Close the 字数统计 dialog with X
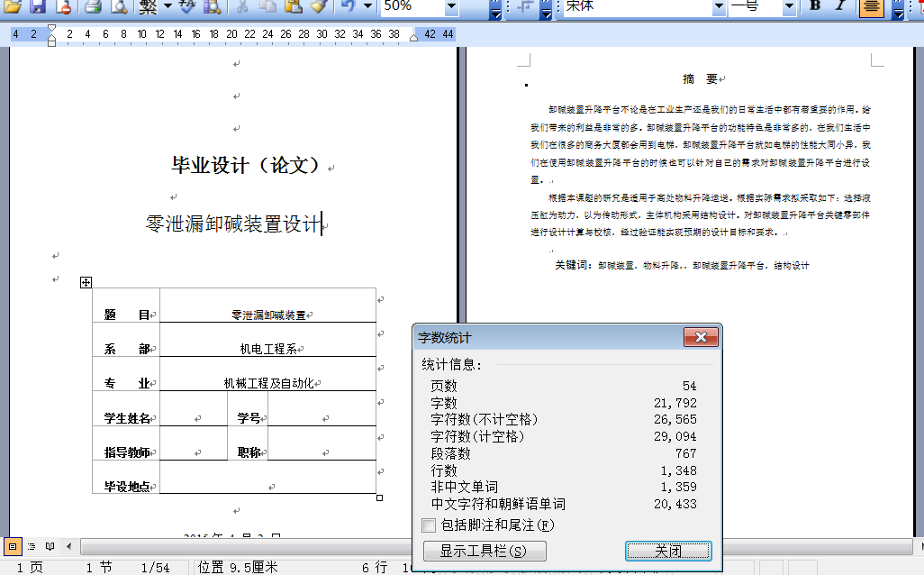The height and width of the screenshot is (575, 924). point(701,337)
